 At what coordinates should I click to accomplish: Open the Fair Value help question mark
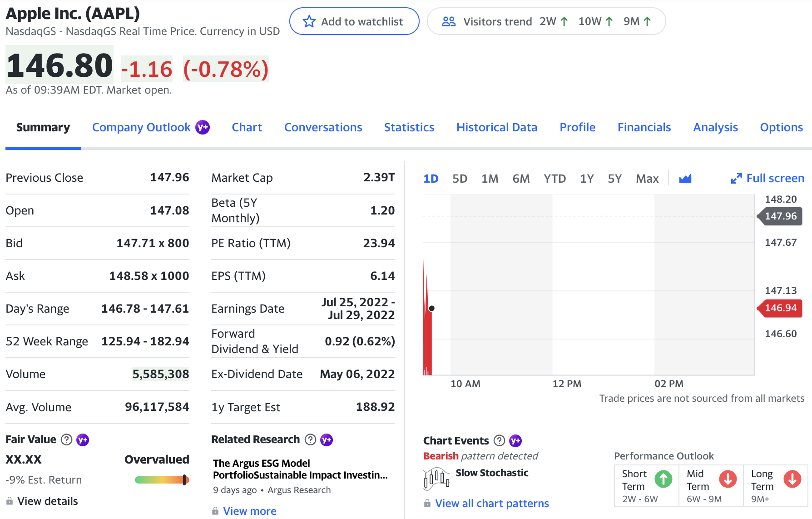[66, 439]
